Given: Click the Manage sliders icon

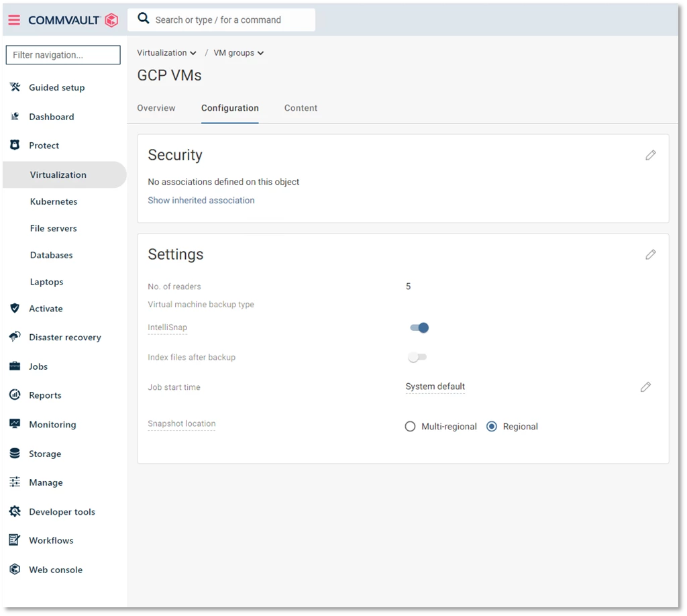Looking at the screenshot, I should [x=15, y=482].
